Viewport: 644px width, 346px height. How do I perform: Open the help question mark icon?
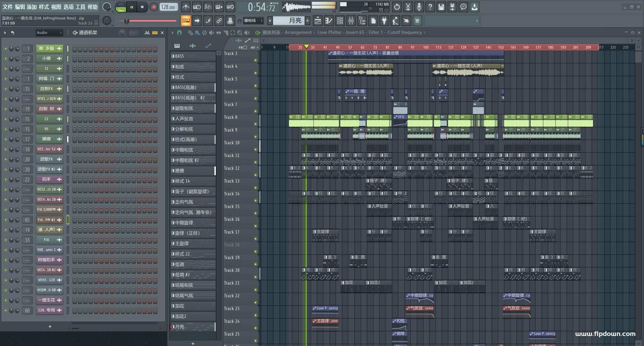(430, 7)
